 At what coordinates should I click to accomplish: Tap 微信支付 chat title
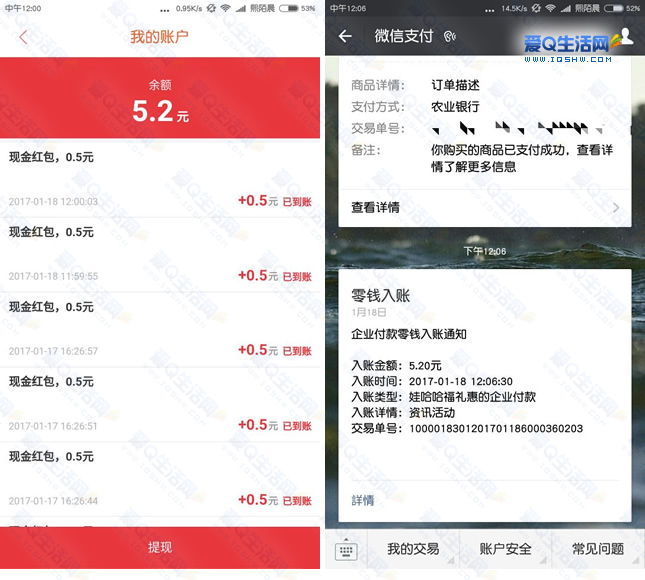tap(404, 36)
